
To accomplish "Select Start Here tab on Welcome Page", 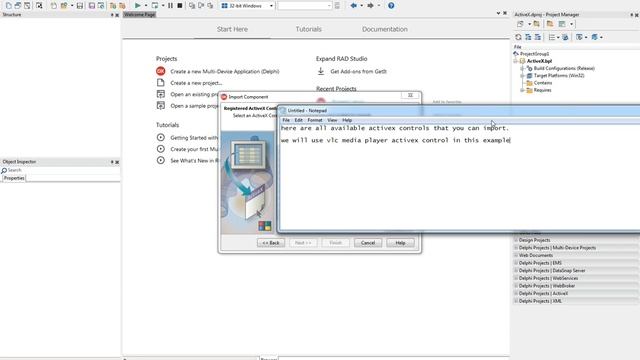I will [232, 29].
